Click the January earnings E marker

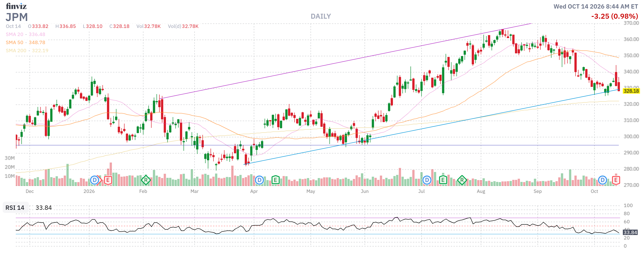pos(108,180)
